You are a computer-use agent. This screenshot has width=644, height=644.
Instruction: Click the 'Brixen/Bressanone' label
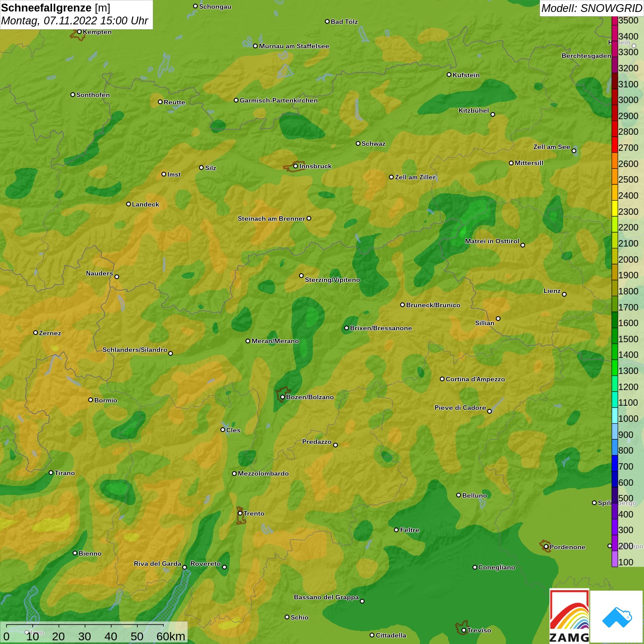point(381,328)
